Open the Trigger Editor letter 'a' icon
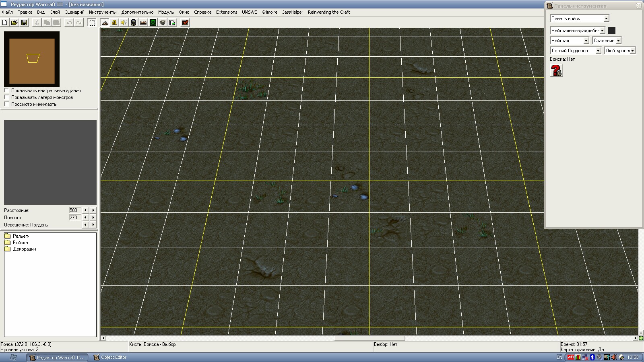Screen dimensions: 644x362 (114, 23)
